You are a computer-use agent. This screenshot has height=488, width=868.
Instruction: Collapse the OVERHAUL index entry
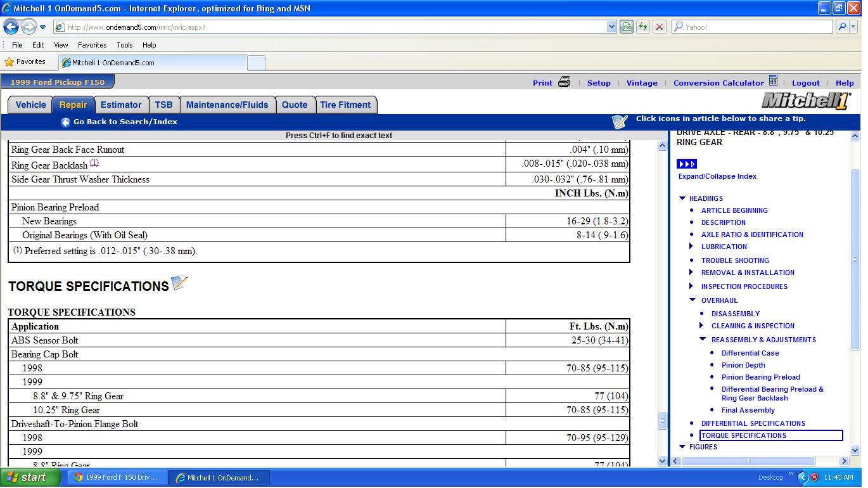coord(692,300)
